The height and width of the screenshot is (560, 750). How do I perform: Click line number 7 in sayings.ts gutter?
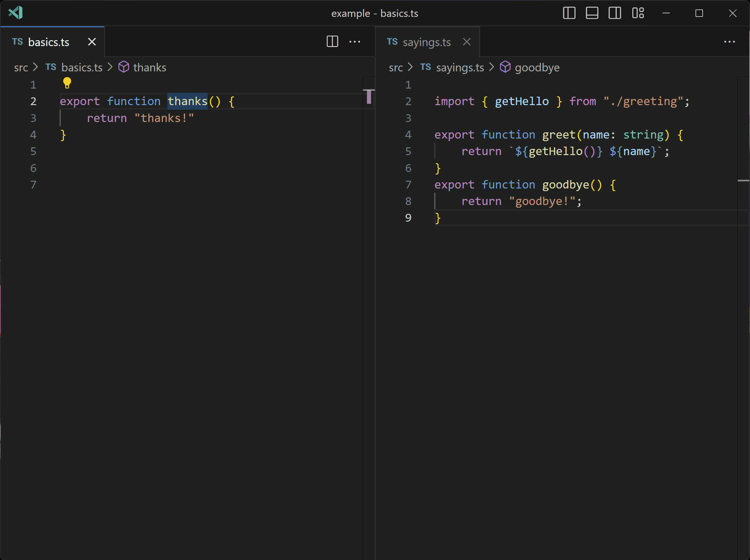coord(408,185)
